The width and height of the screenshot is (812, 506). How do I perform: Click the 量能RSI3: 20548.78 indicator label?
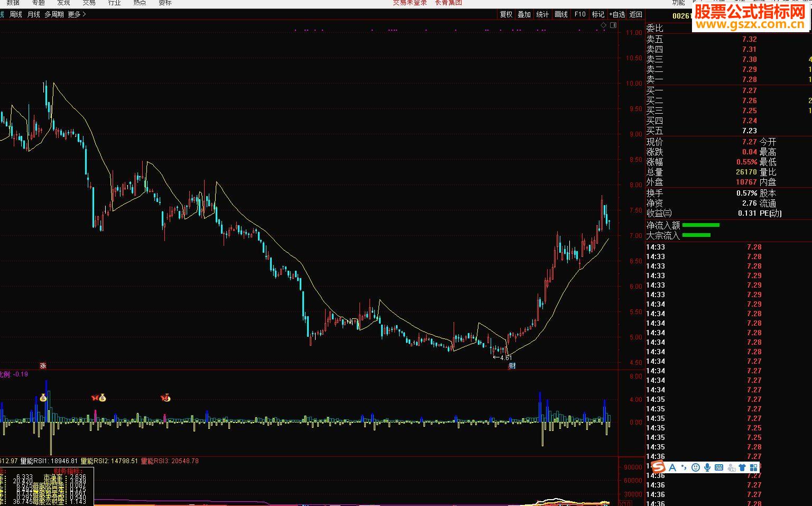pyautogui.click(x=170, y=461)
